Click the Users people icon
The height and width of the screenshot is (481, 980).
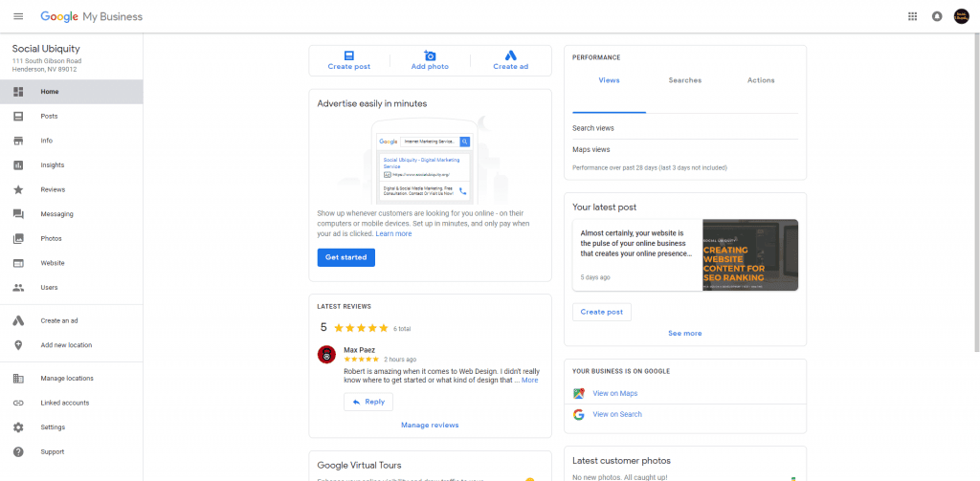tap(18, 287)
